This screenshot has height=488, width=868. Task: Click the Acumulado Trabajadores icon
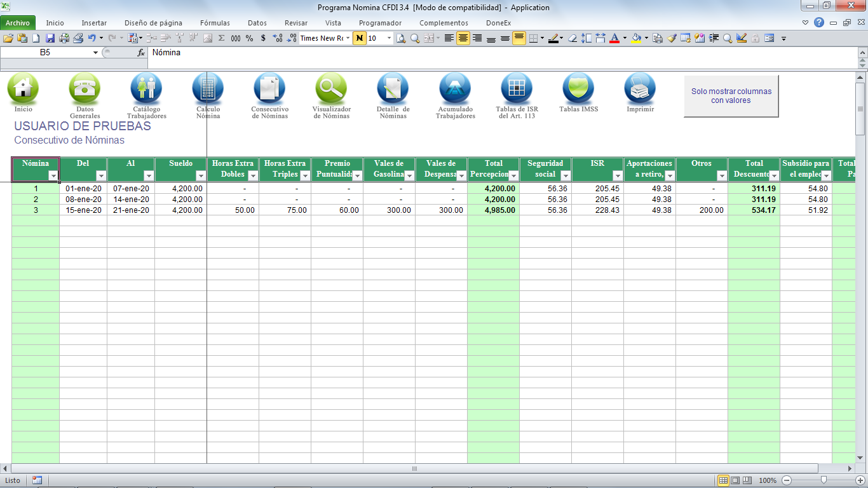[x=455, y=89]
